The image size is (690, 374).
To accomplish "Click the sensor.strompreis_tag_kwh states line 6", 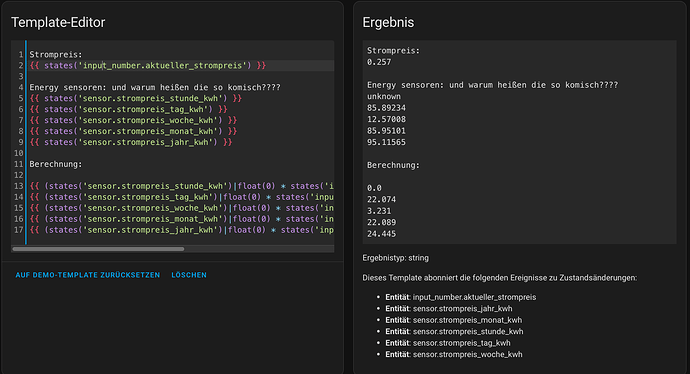I will (128, 110).
